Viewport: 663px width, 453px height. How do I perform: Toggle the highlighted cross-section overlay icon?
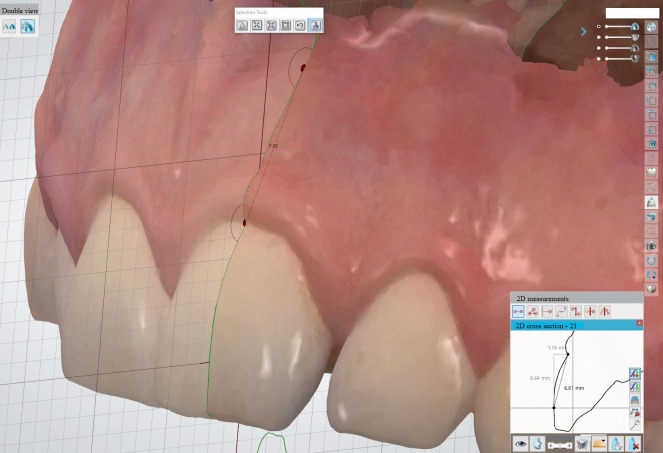tap(634, 373)
